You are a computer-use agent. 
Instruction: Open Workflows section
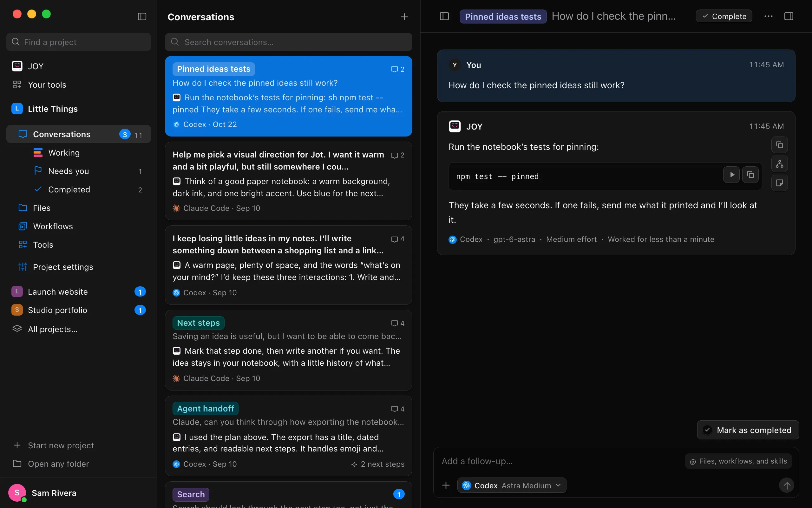79,226
